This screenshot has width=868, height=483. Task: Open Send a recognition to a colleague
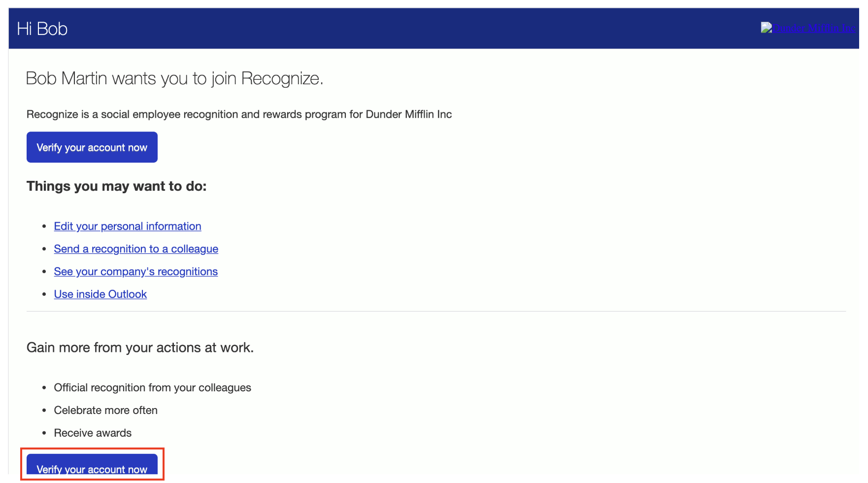pyautogui.click(x=136, y=249)
